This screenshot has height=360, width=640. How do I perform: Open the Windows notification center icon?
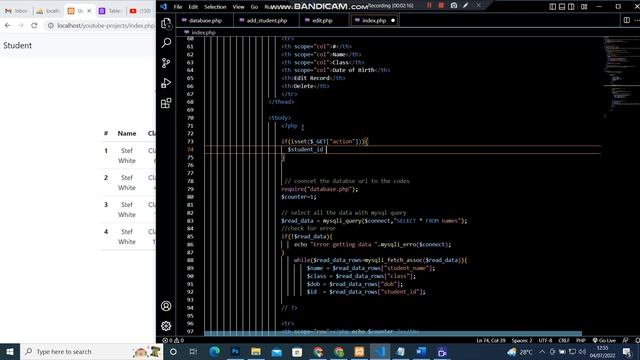click(627, 351)
